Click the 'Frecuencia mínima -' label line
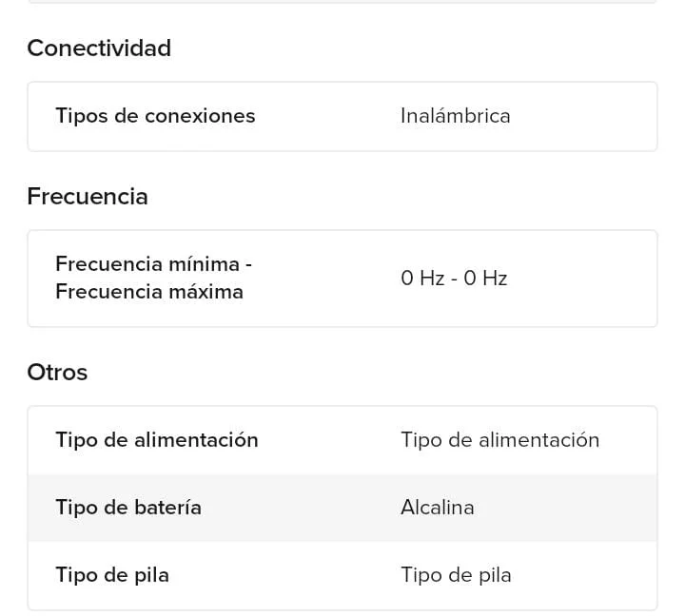The width and height of the screenshot is (685, 616). click(x=153, y=263)
